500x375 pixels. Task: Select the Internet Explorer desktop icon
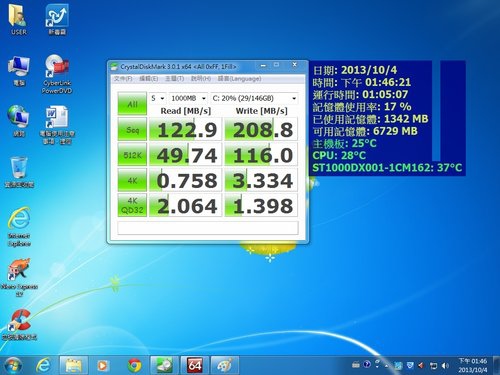pos(19,227)
